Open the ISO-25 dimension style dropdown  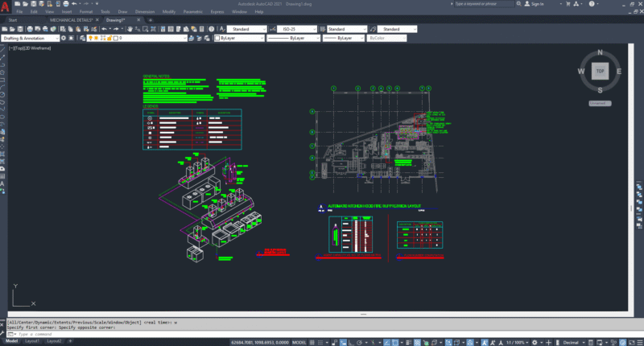pyautogui.click(x=297, y=29)
